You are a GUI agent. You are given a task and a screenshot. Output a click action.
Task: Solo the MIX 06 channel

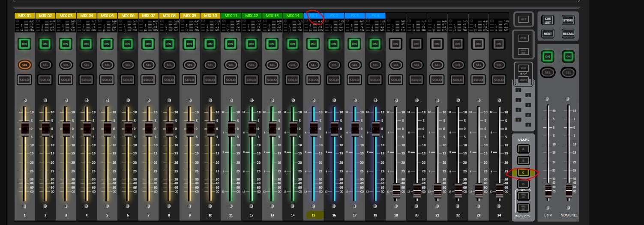pyautogui.click(x=128, y=80)
